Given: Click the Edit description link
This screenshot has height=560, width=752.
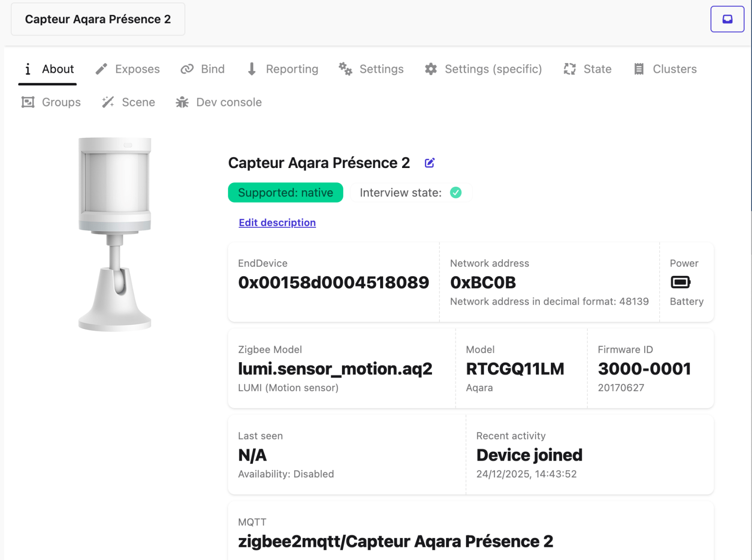Looking at the screenshot, I should (277, 223).
